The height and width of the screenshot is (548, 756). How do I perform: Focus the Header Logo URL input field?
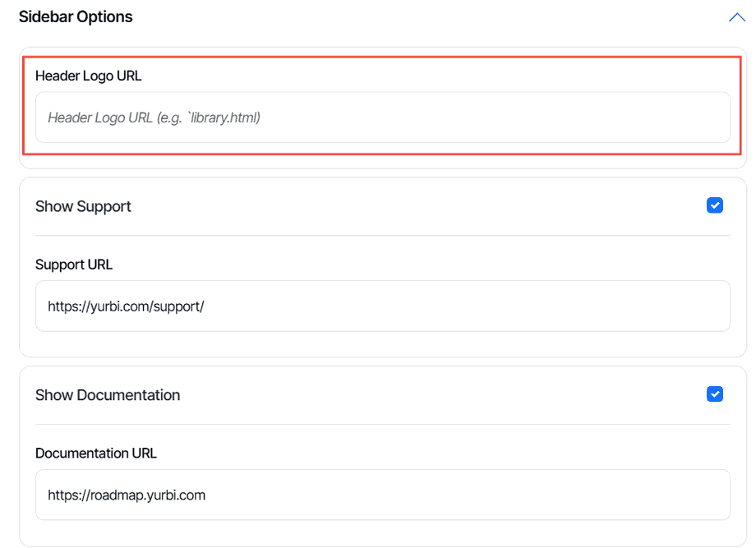[382, 117]
